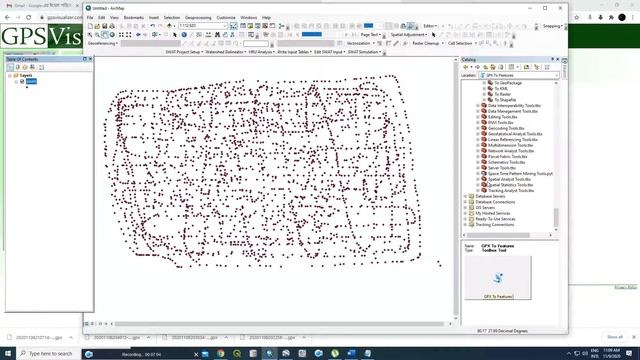Open the Windows menu
Viewport: 640px width, 360px height.
click(x=249, y=18)
